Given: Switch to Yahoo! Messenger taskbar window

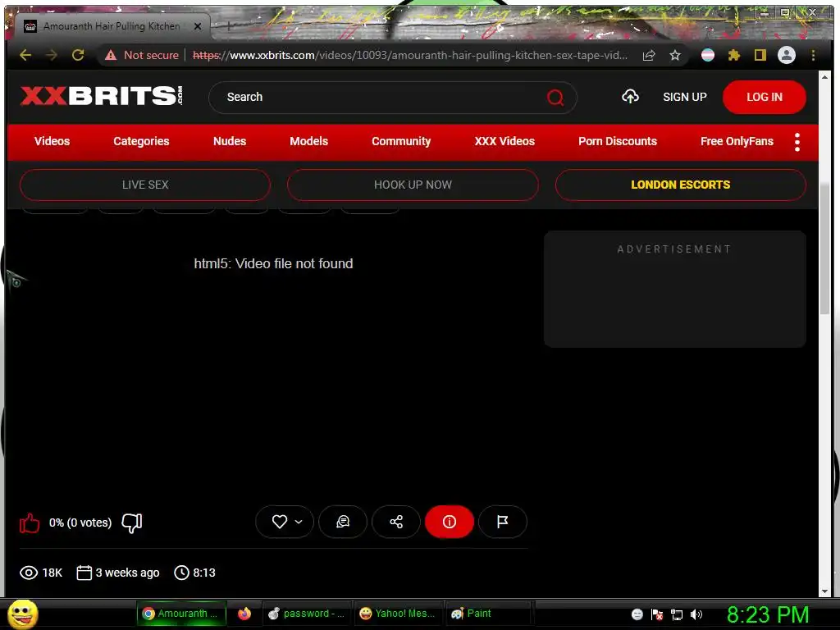Looking at the screenshot, I should click(398, 614).
